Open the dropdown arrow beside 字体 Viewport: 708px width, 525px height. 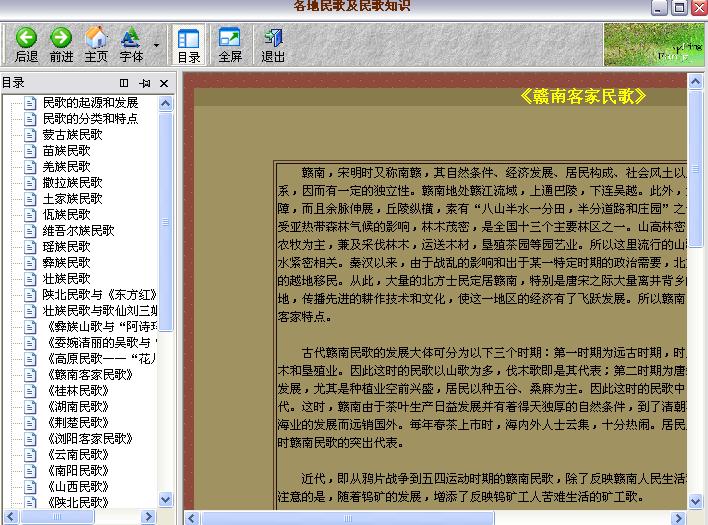click(x=157, y=45)
